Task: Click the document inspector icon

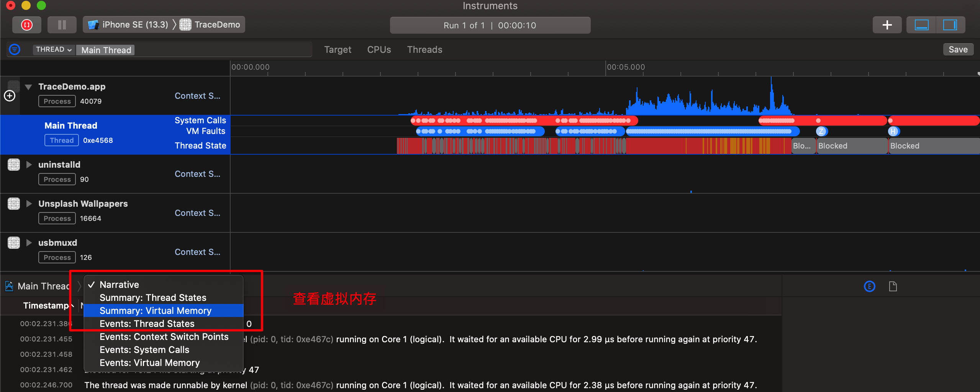Action: (893, 286)
